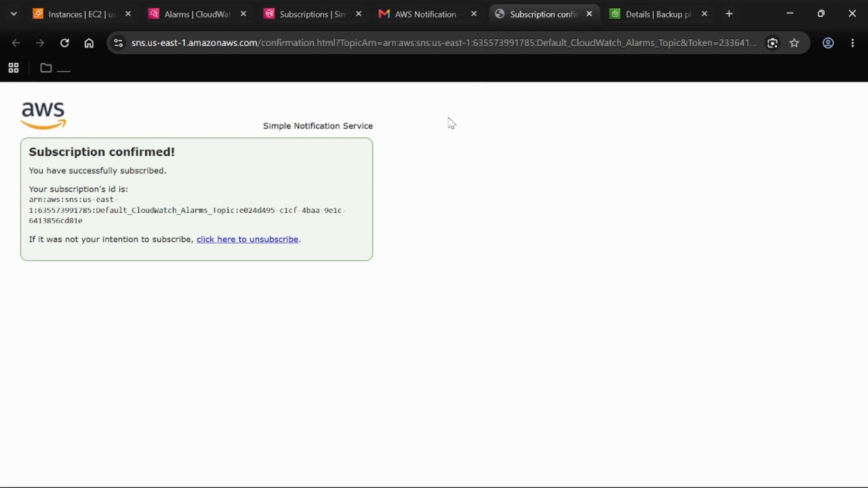Open the browser home page
The image size is (868, 488).
tap(89, 43)
